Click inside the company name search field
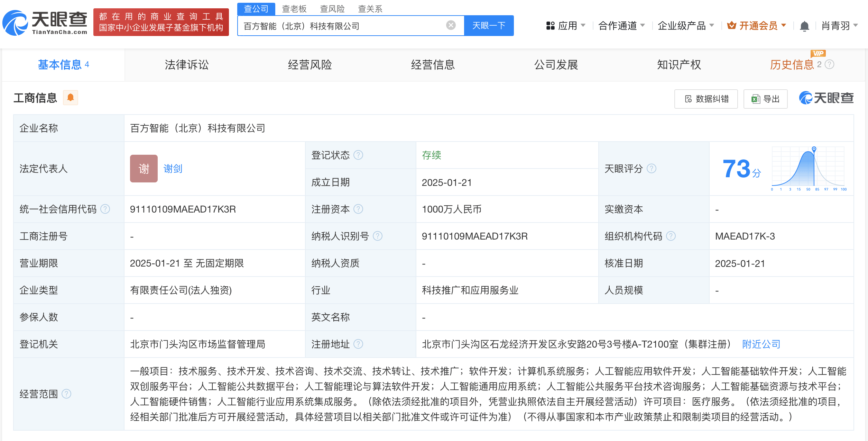 (x=346, y=25)
